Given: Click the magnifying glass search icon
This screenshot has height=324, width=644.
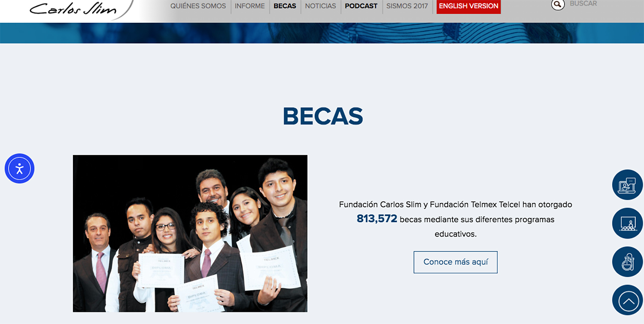Looking at the screenshot, I should 557,4.
